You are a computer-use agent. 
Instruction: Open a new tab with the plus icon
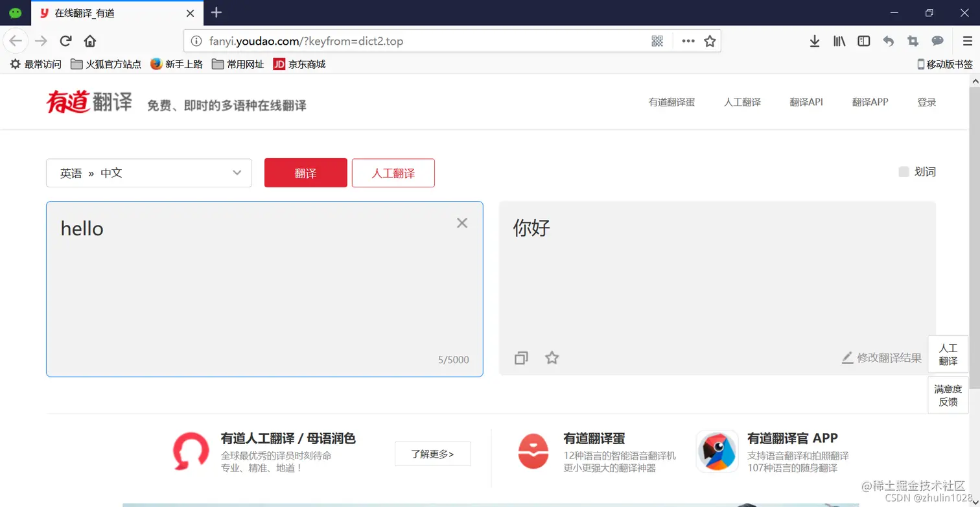tap(216, 12)
